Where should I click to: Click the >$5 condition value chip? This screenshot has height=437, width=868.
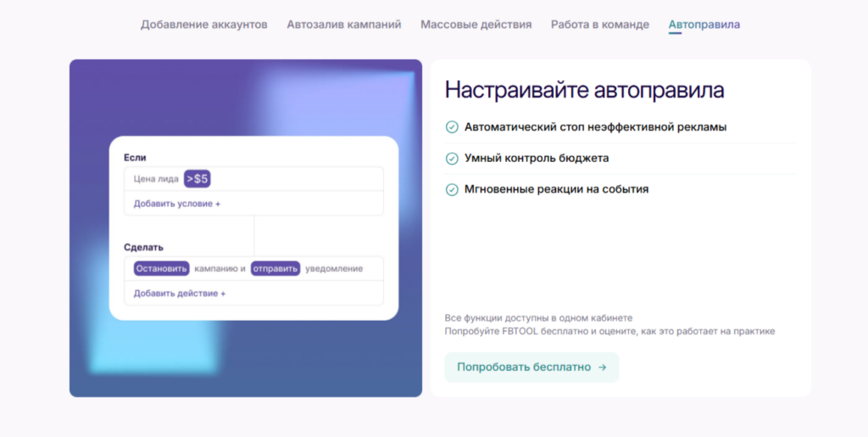click(197, 179)
